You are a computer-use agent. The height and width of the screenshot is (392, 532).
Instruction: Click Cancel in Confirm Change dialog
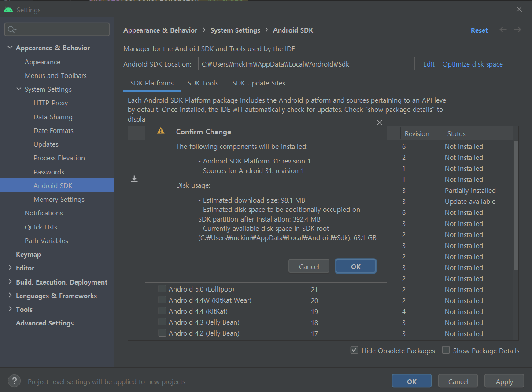309,266
